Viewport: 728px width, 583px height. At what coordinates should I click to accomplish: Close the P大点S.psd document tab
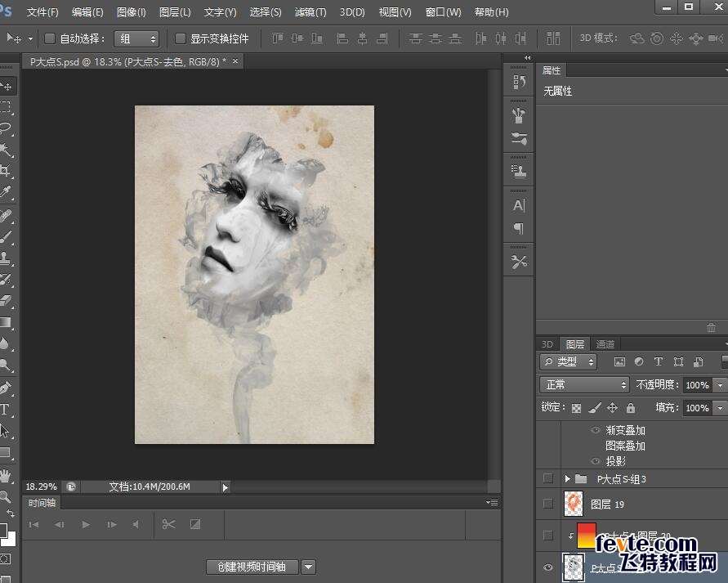(x=235, y=61)
